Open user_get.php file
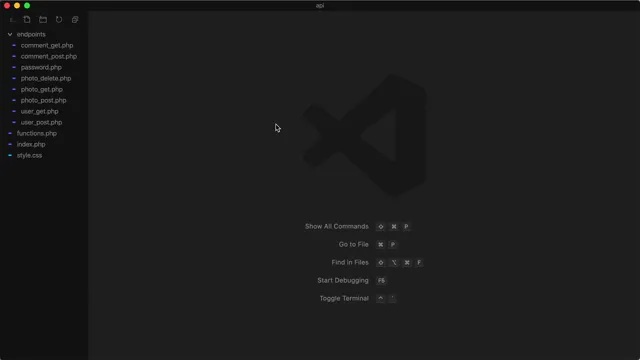Viewport: 640px width, 360px height. pyautogui.click(x=40, y=111)
